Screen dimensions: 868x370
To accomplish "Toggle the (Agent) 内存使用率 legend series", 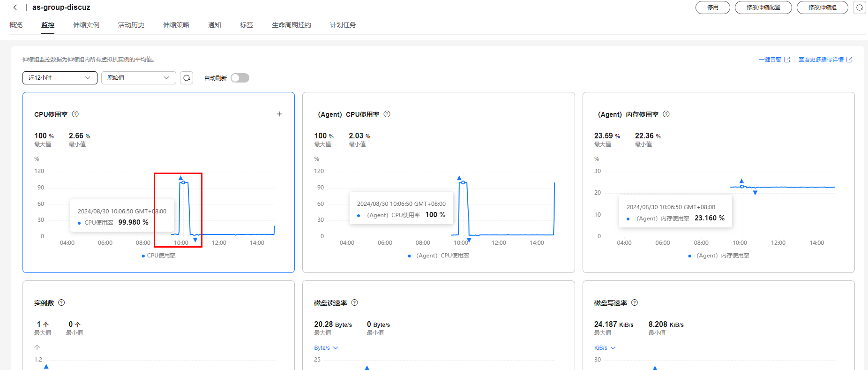I will tap(719, 256).
